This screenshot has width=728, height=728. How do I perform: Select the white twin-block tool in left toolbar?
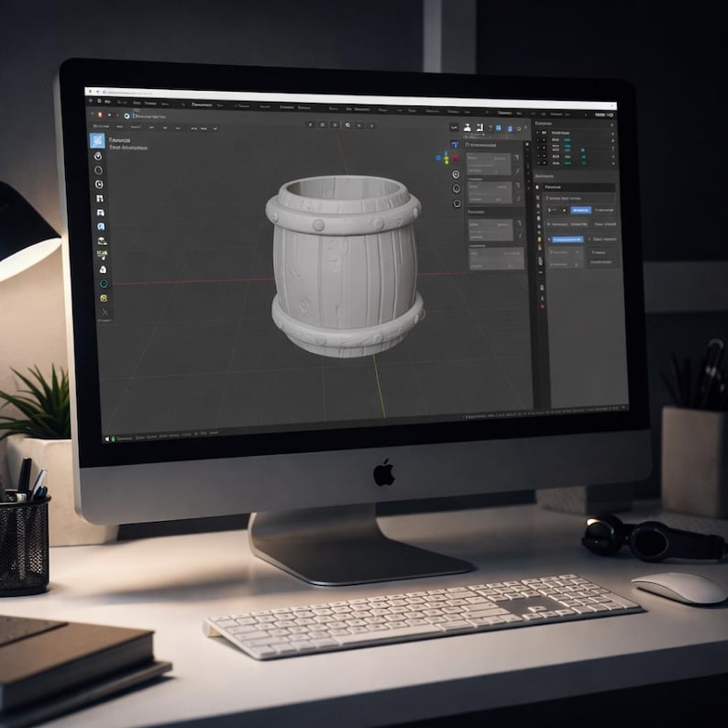(x=100, y=199)
